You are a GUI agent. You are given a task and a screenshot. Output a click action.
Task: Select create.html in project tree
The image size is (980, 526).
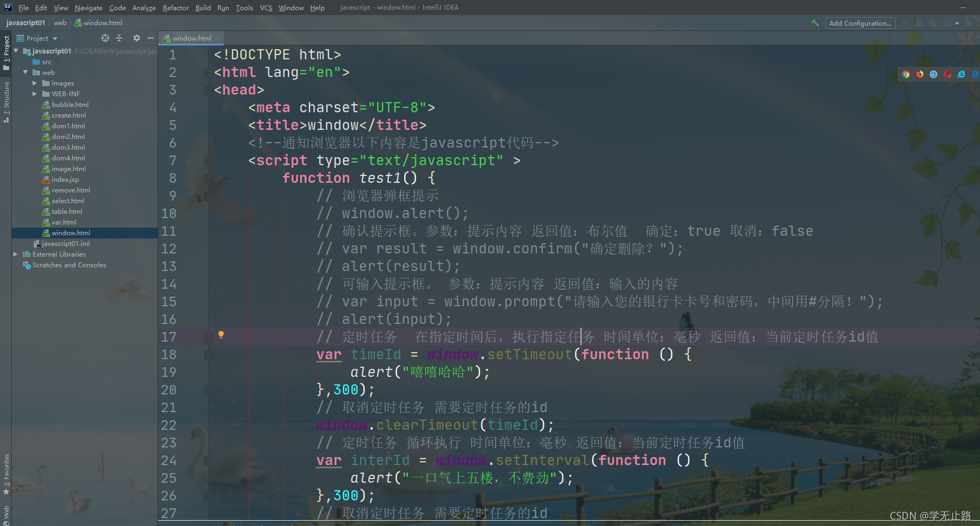click(68, 115)
